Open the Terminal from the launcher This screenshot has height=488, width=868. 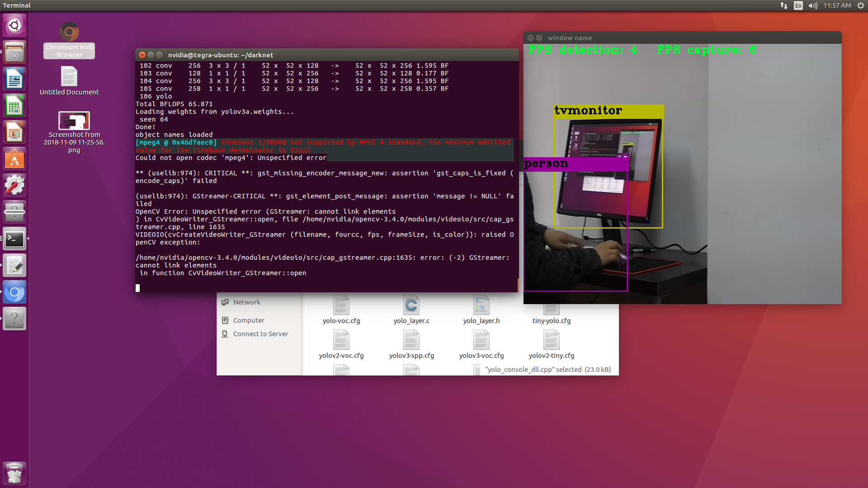click(x=14, y=239)
